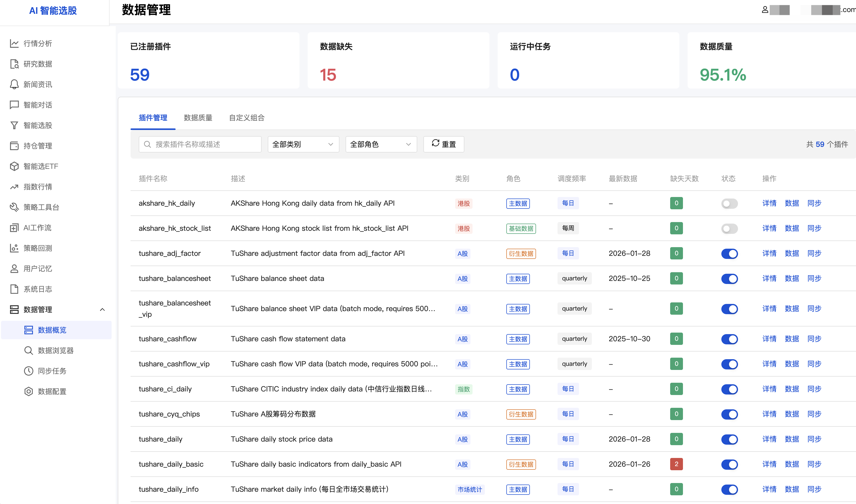
Task: Click the 市场统计 tag for tushare_daily_info
Action: [470, 489]
